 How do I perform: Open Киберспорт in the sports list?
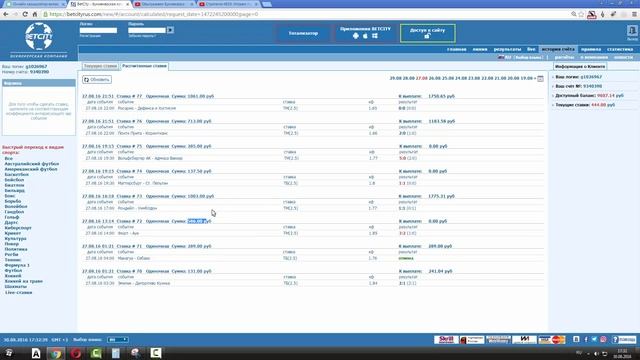coord(18,228)
